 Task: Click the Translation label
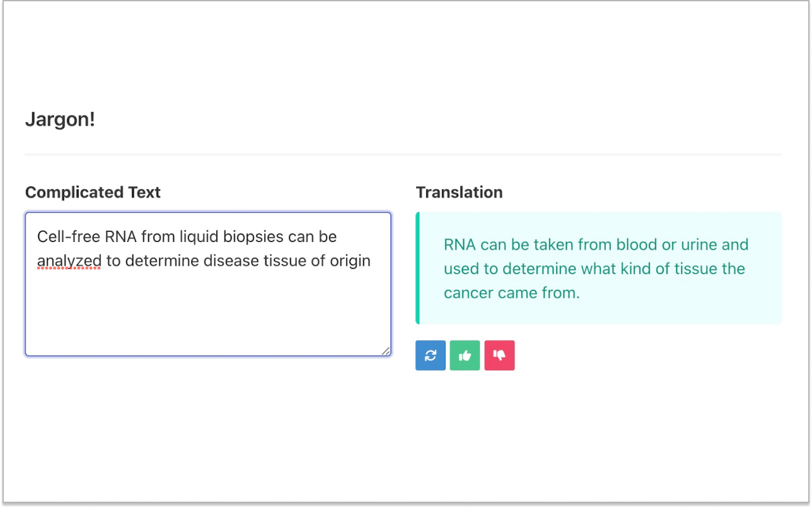[x=459, y=192]
